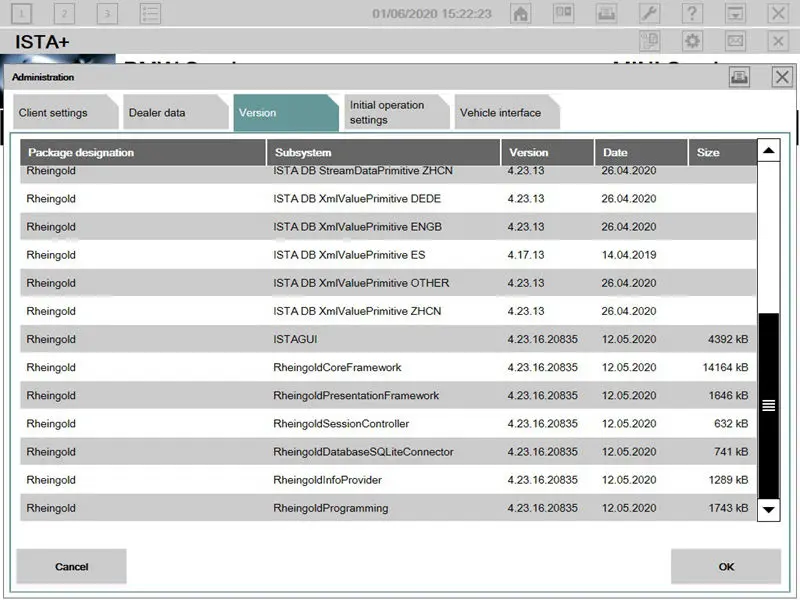Click the print icon in Administration dialog
This screenshot has width=800, height=600.
(739, 77)
